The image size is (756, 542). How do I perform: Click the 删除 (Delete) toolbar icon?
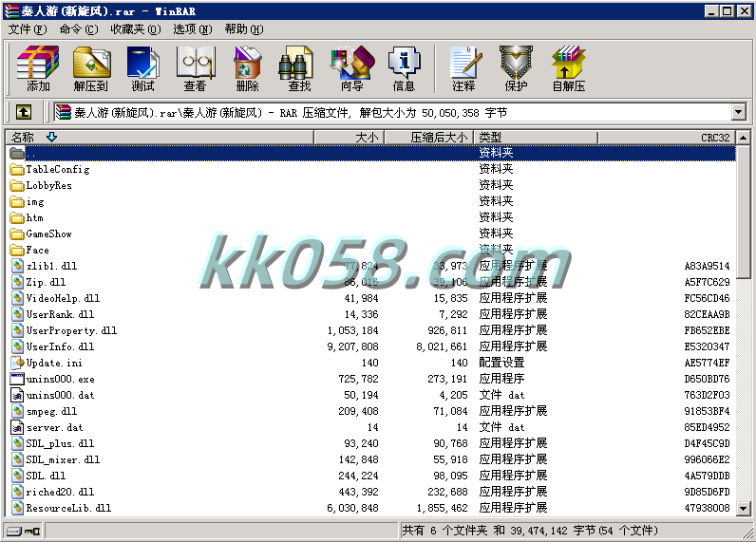coord(247,68)
